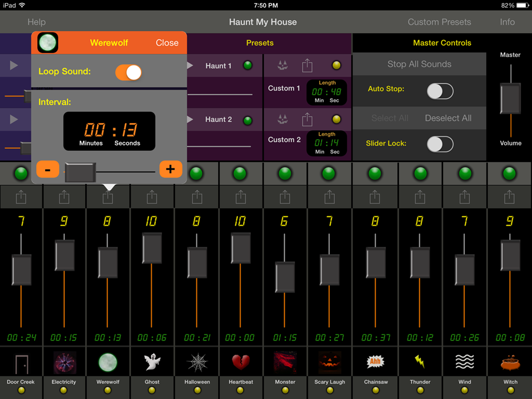Screen dimensions: 532x399
Task: Tap the pumpkin face icon above Custom 1
Action: [x=282, y=65]
